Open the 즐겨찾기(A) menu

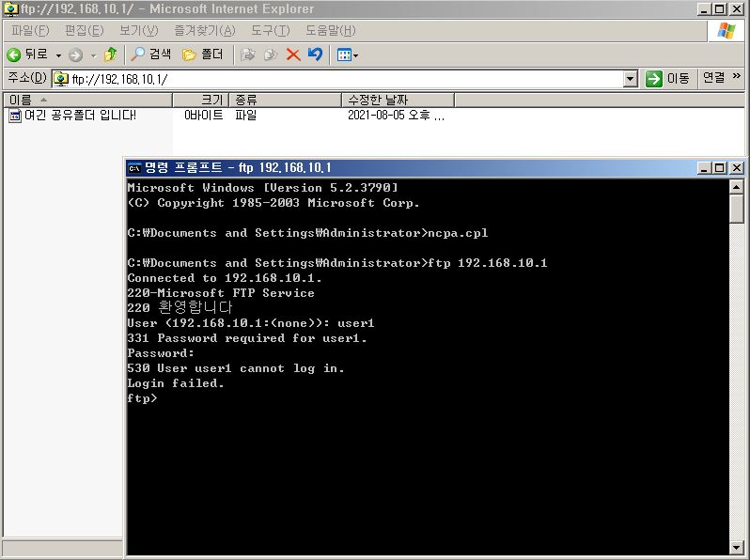pos(205,31)
